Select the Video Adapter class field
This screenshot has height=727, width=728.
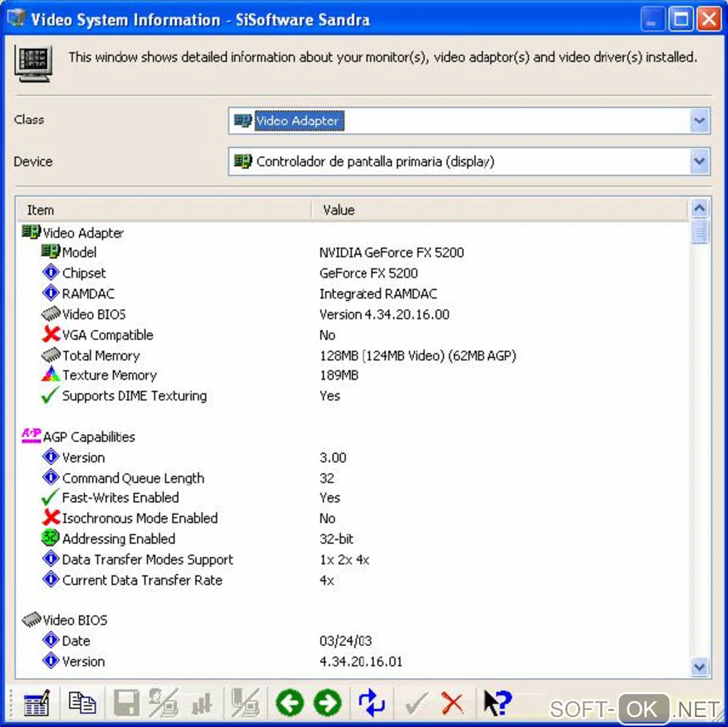click(469, 121)
